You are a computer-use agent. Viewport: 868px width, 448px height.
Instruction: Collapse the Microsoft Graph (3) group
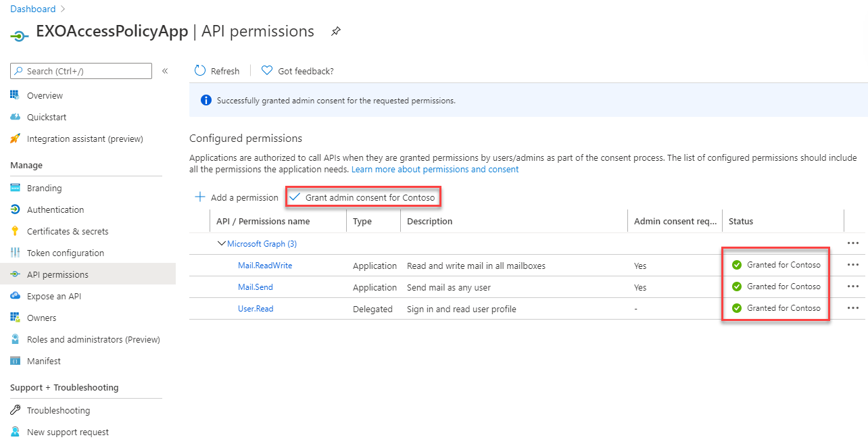(x=221, y=243)
